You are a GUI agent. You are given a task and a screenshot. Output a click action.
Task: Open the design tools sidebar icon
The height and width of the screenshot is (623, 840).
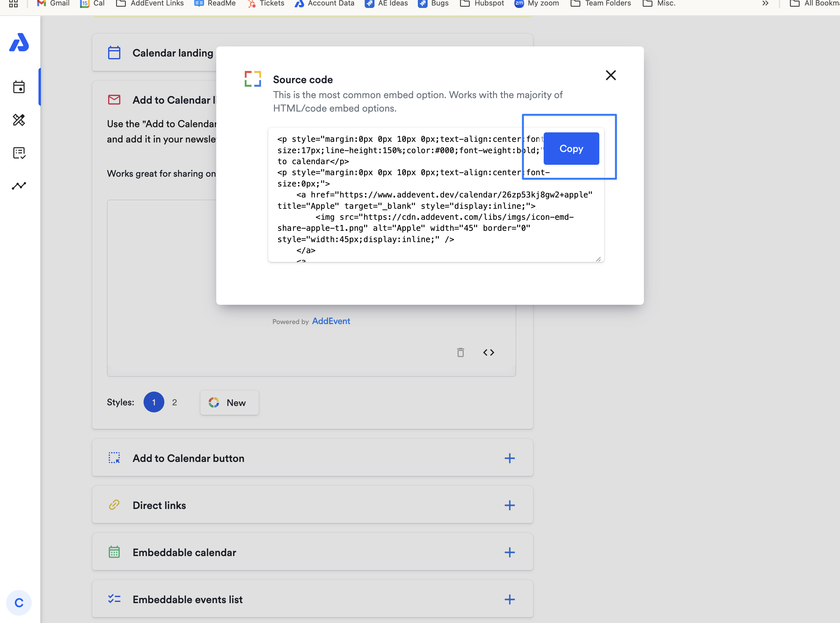point(19,120)
